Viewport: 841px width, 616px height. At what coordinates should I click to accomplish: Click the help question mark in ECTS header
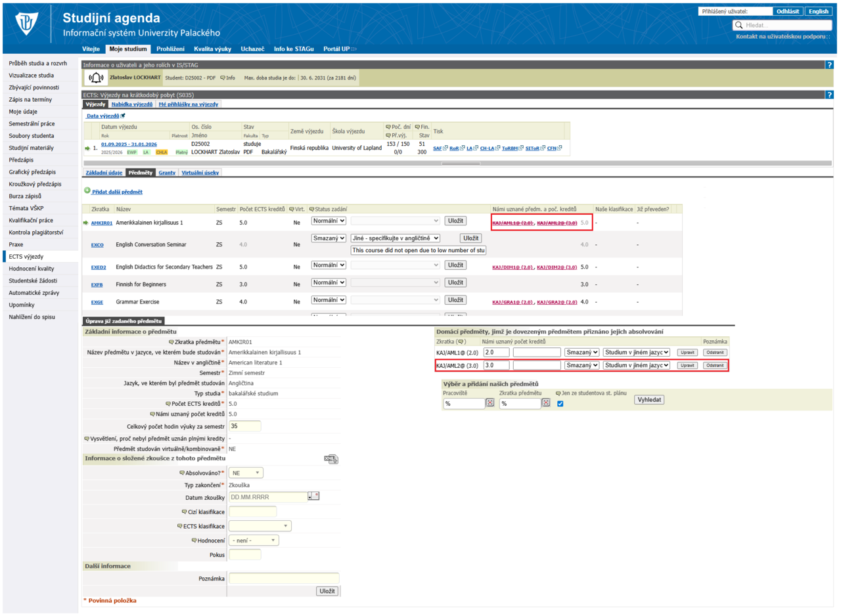829,95
